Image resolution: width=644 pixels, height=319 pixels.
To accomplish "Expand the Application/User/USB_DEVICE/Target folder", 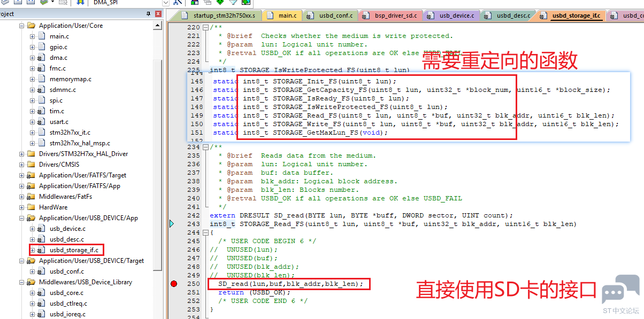I will pos(22,261).
